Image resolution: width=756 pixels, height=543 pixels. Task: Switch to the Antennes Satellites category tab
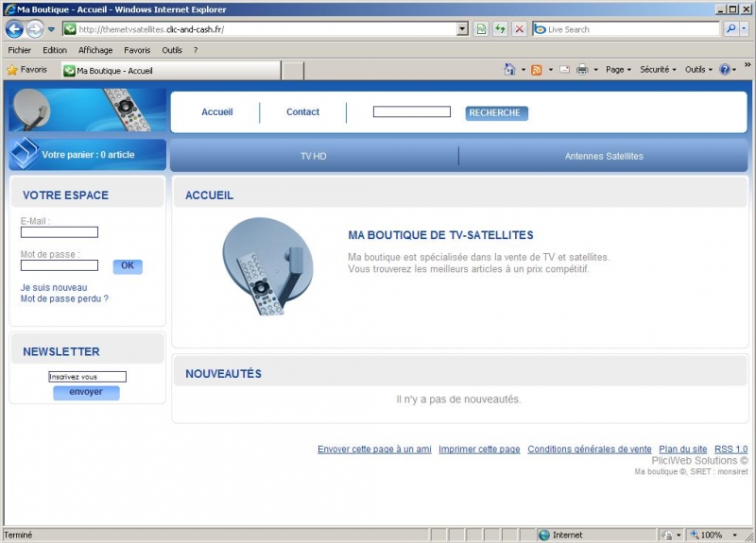coord(604,156)
